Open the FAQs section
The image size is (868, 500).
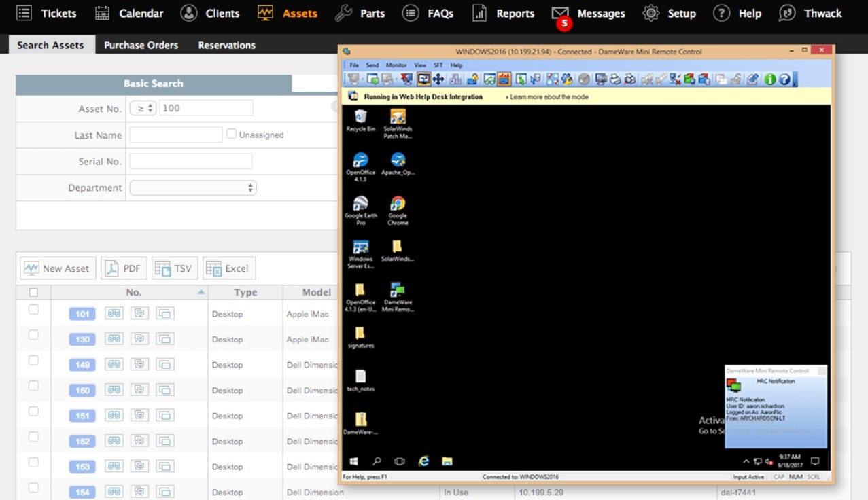click(428, 13)
